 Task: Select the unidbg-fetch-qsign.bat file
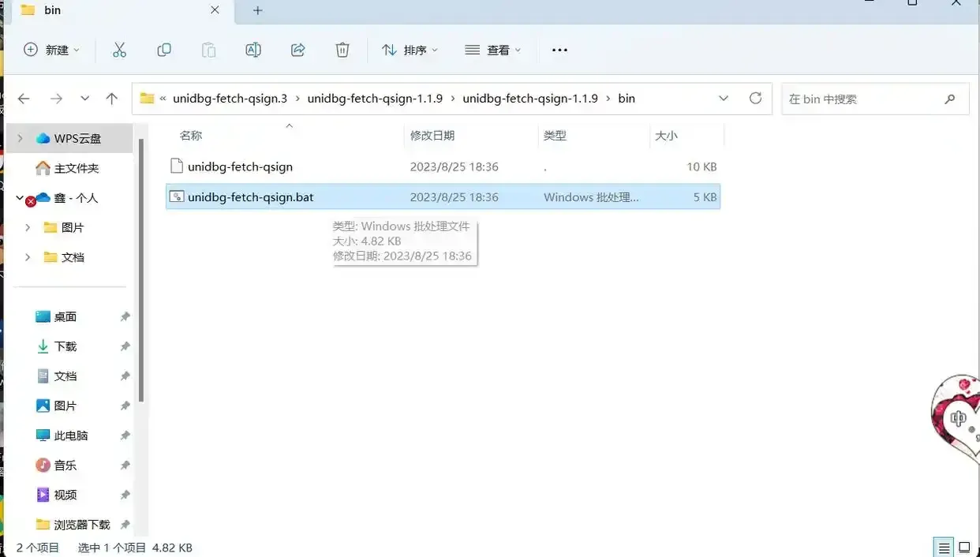pyautogui.click(x=251, y=197)
